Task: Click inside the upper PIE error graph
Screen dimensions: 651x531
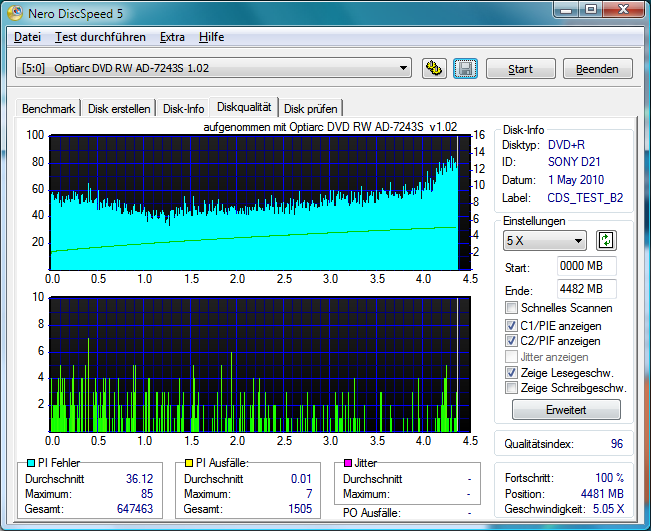Action: pyautogui.click(x=260, y=203)
